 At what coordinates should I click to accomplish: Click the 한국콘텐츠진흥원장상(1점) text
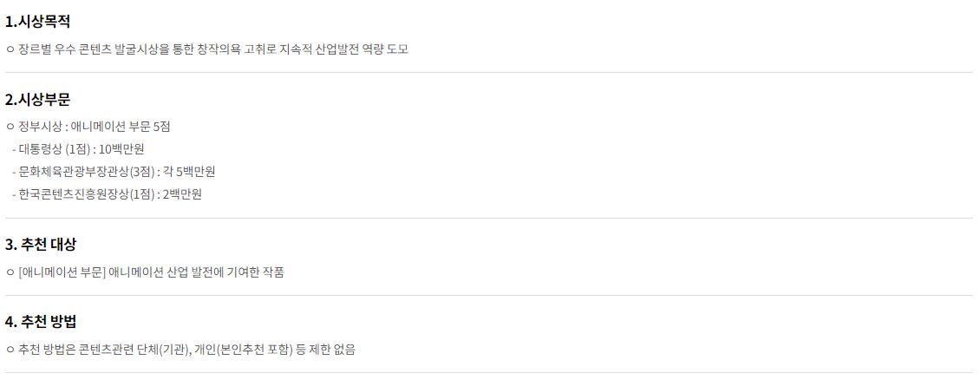tap(86, 193)
